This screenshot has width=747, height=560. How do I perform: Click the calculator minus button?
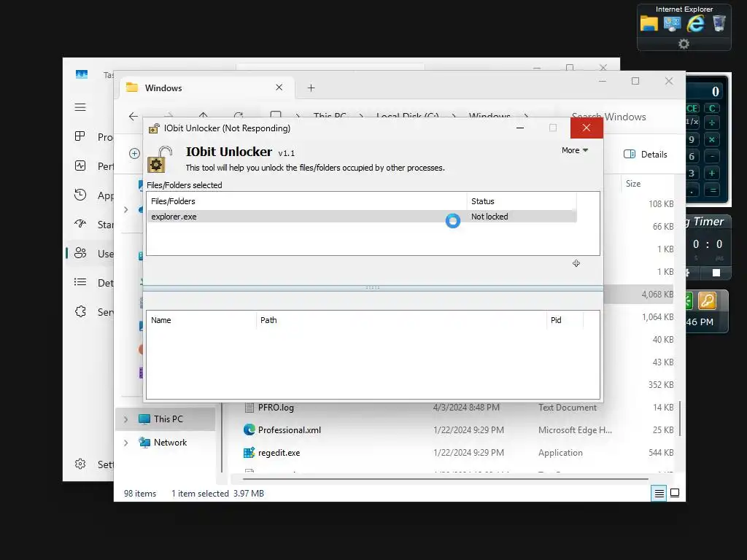712,156
